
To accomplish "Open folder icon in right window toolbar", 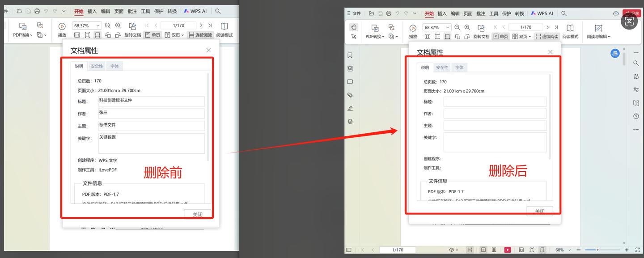I will [371, 13].
